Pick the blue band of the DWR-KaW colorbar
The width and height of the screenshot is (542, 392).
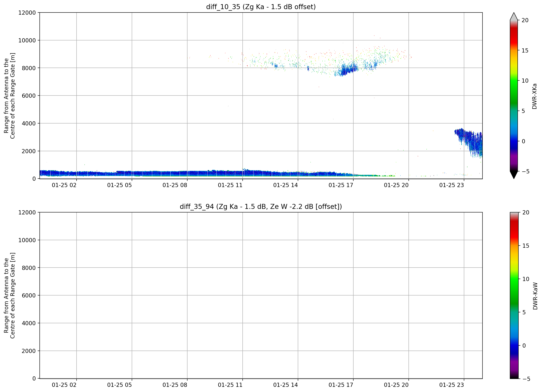(x=514, y=345)
